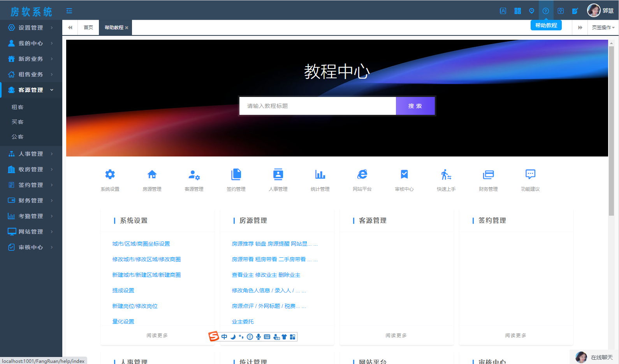Open 新建岗位/修改岗位 tutorial link
This screenshot has height=364, width=619.
pyautogui.click(x=135, y=306)
